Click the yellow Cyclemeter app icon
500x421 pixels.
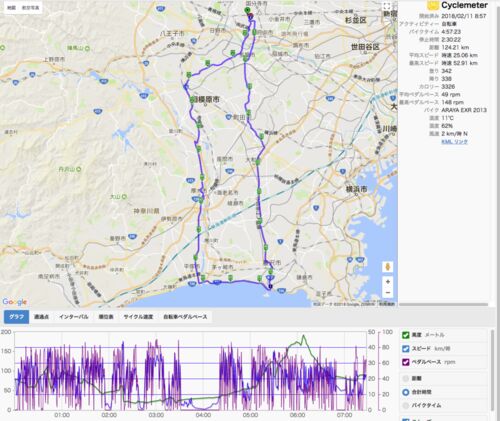[433, 5]
